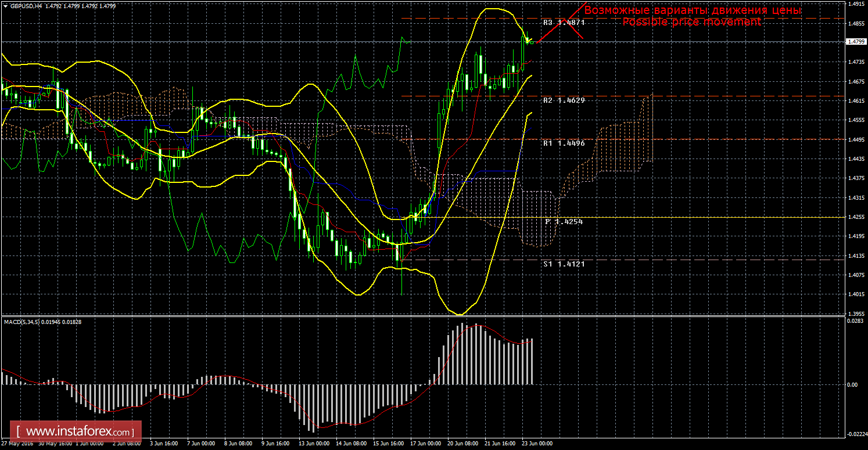868x450 pixels.
Task: Click the 1.4615 value on price scale
Action: click(x=855, y=101)
